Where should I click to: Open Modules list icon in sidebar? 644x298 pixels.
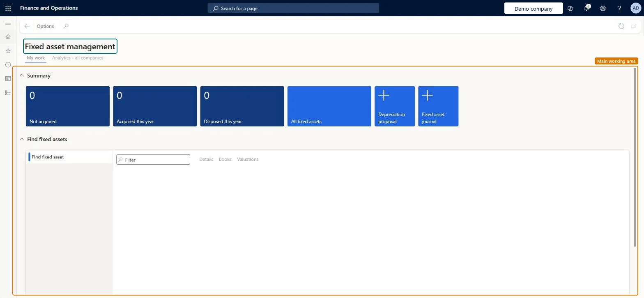[x=8, y=93]
